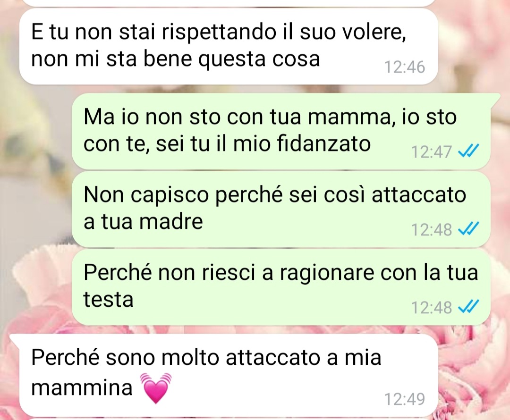Select message 'E tu non stai rispettando'

point(229,46)
